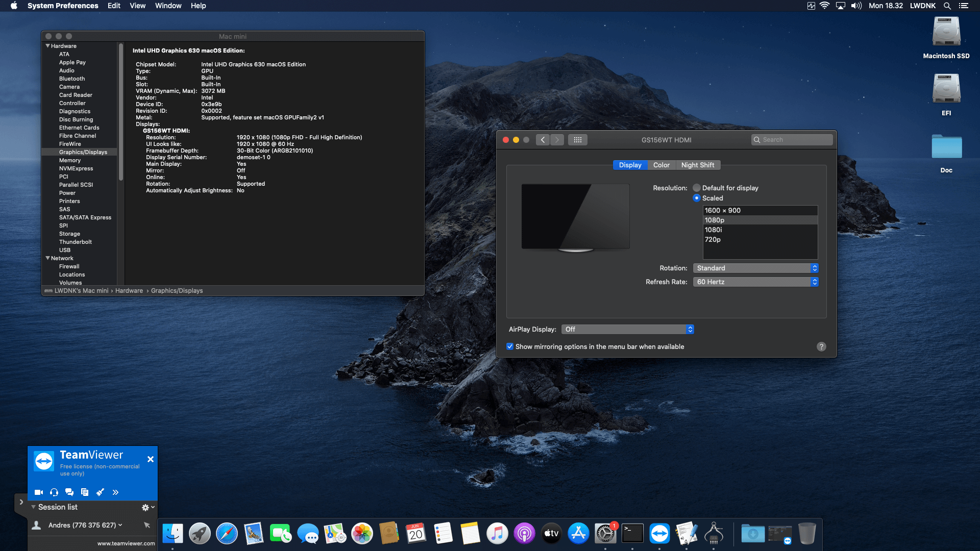
Task: Open Safari from the dock
Action: [x=227, y=534]
